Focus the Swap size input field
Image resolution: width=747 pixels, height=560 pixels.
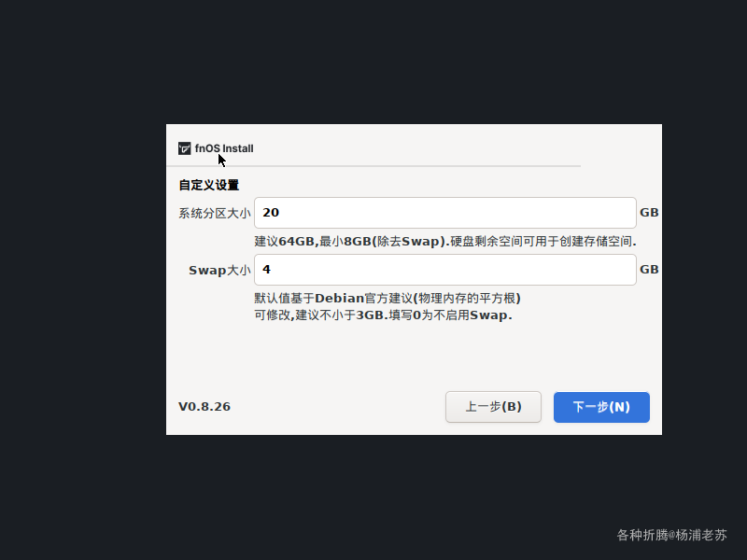point(445,270)
